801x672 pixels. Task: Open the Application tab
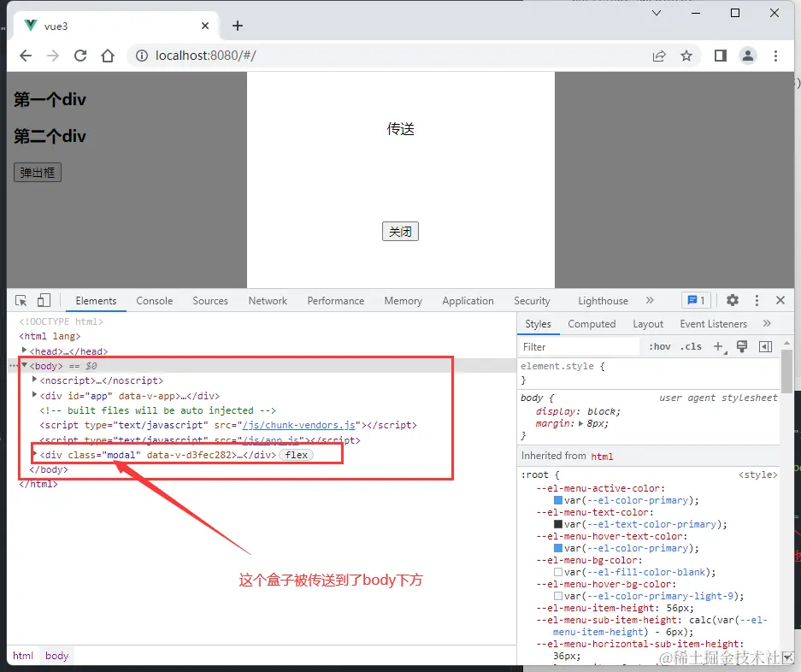tap(468, 300)
